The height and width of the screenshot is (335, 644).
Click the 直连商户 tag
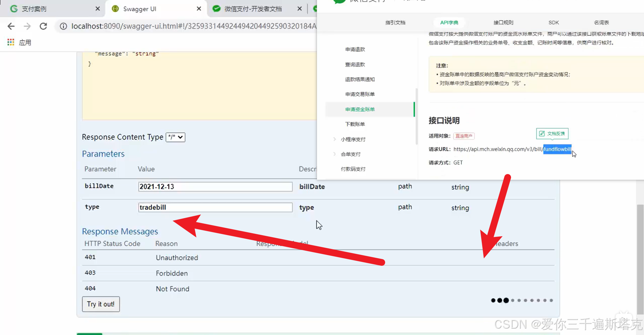click(464, 136)
